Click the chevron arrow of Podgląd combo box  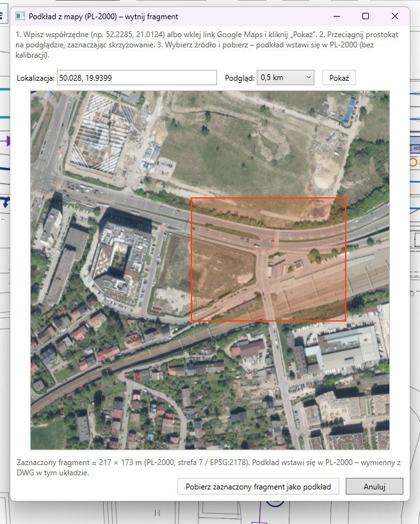pyautogui.click(x=309, y=78)
